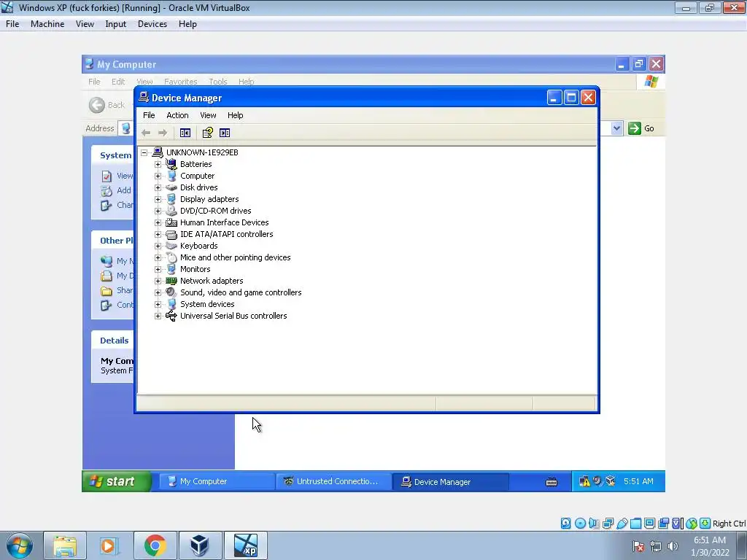
Task: Click the VirtualBox shared folders status icon
Action: [635, 524]
